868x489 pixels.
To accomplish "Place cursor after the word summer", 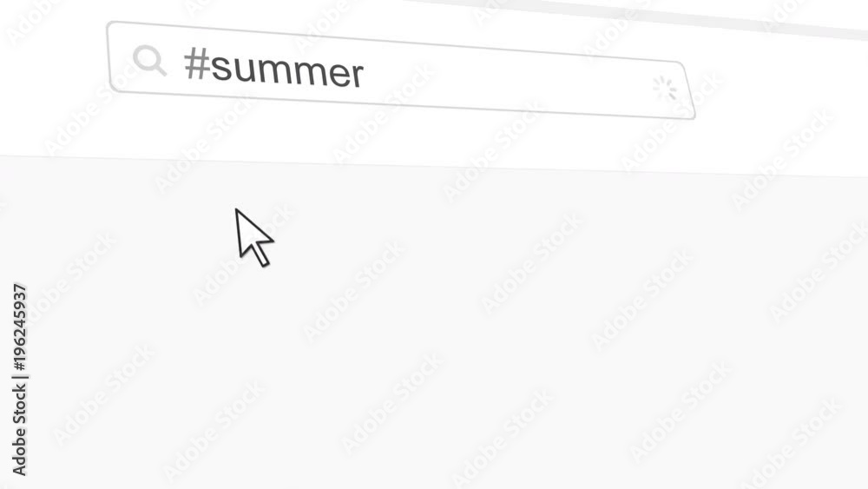I will [x=366, y=74].
